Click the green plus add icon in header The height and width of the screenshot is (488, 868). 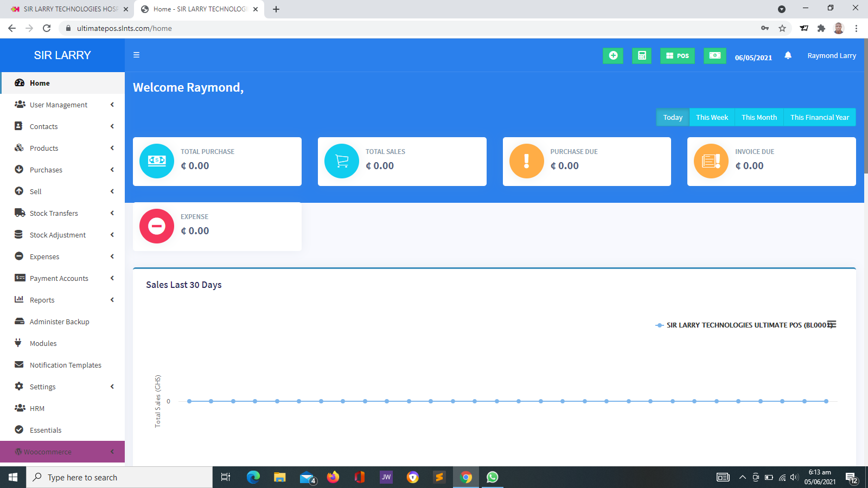[613, 55]
